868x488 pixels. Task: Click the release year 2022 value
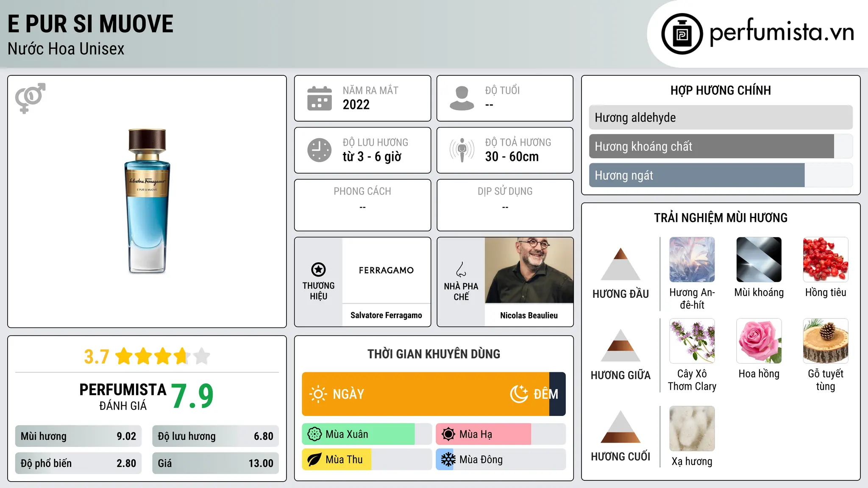click(356, 105)
